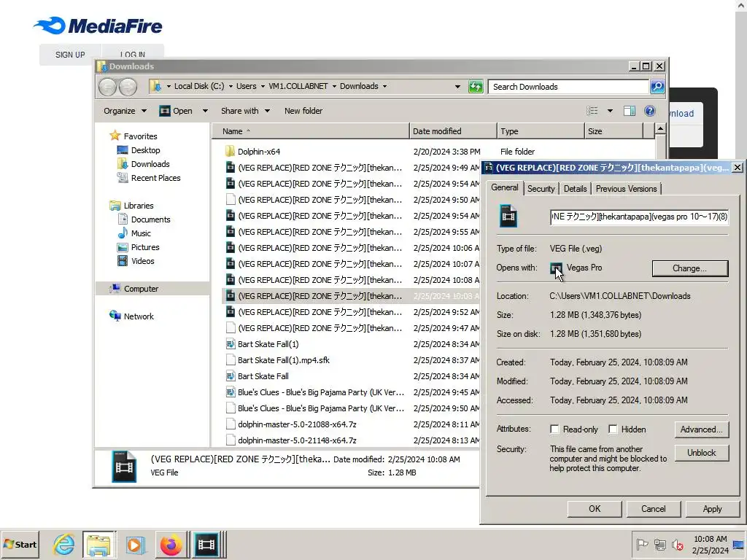
Task: Expand the Organize menu
Action: pyautogui.click(x=125, y=111)
